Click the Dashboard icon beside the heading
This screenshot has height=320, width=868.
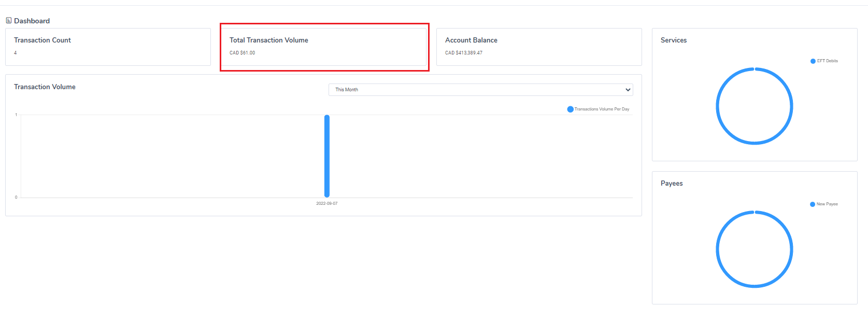coord(9,21)
